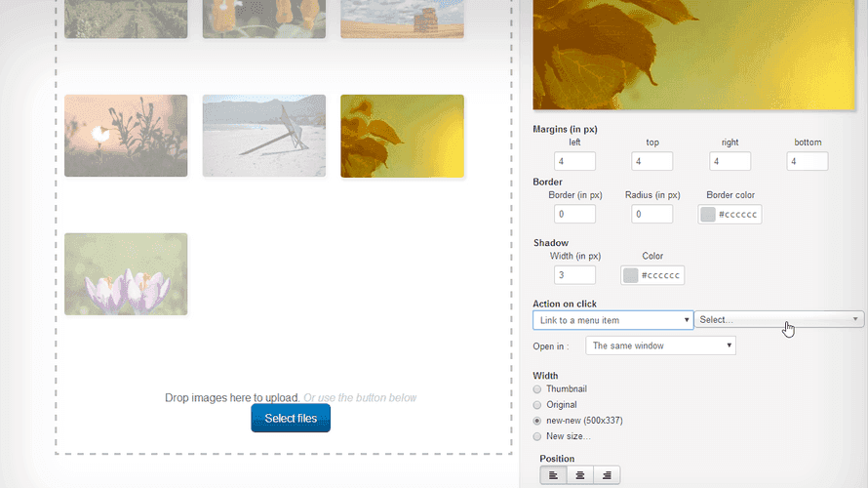
Task: Open the Link to a menu item dropdown
Action: pyautogui.click(x=612, y=320)
